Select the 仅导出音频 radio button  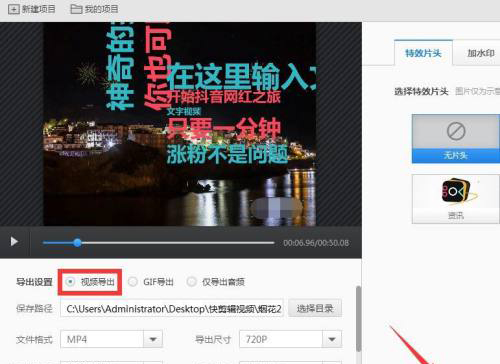pos(191,282)
